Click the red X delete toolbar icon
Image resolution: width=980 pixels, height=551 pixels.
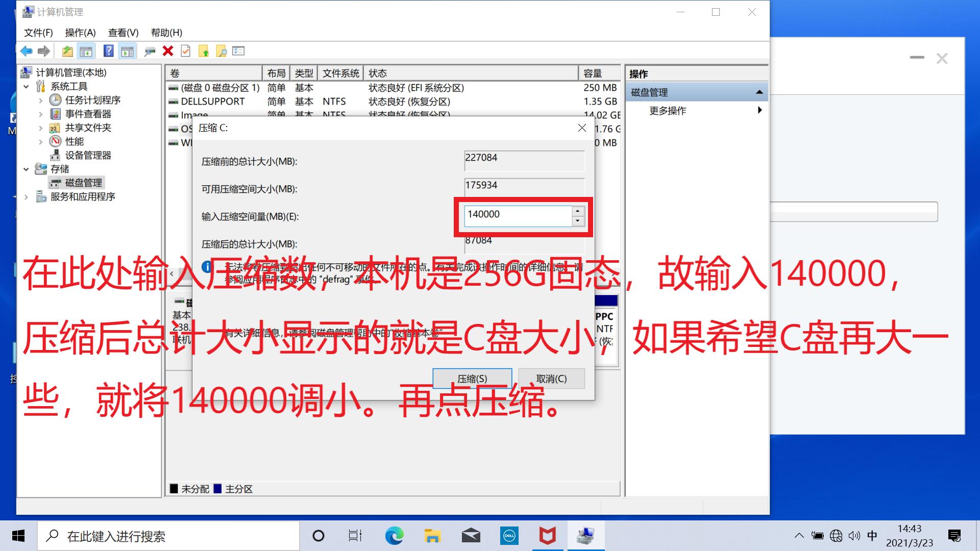[x=168, y=51]
